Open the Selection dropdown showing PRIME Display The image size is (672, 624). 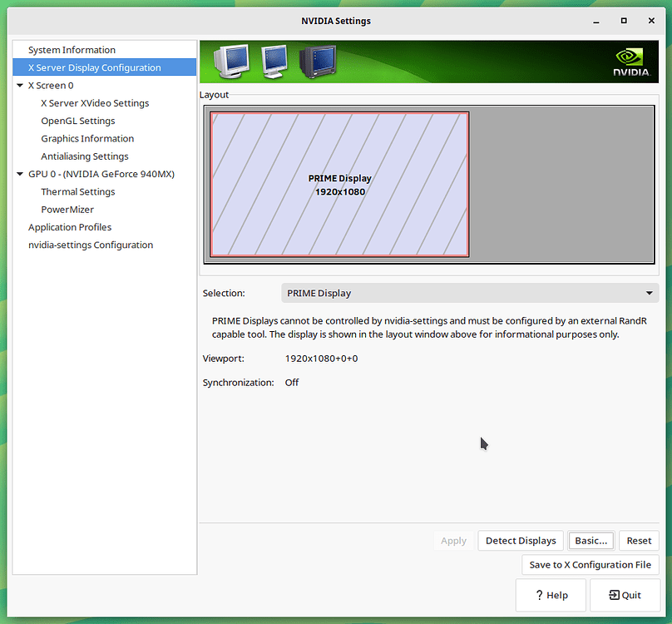470,293
